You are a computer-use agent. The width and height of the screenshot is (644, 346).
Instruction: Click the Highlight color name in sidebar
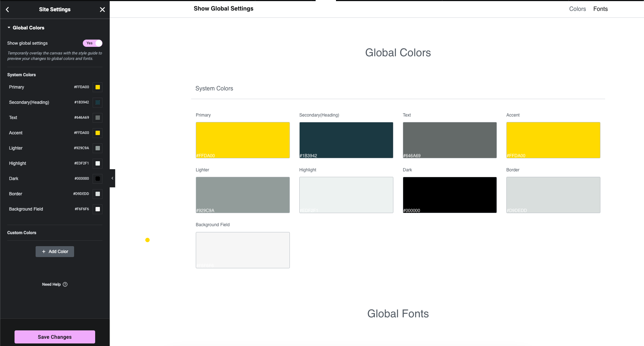pyautogui.click(x=18, y=163)
